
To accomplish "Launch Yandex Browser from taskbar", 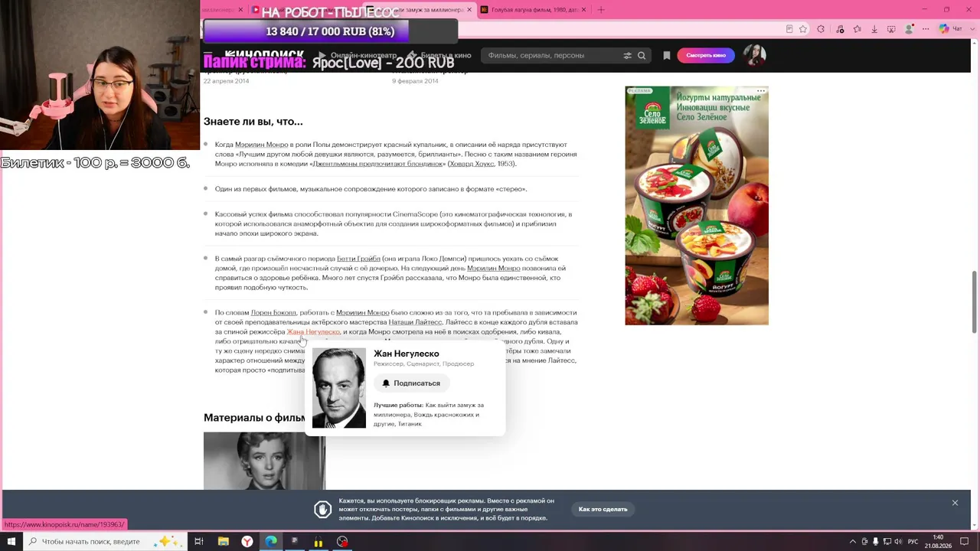I will (247, 542).
